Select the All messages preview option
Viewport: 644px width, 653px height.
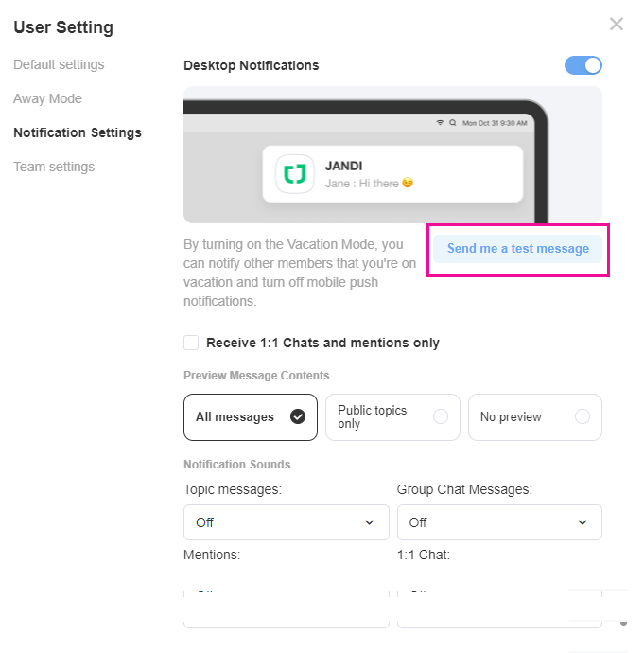pyautogui.click(x=251, y=417)
